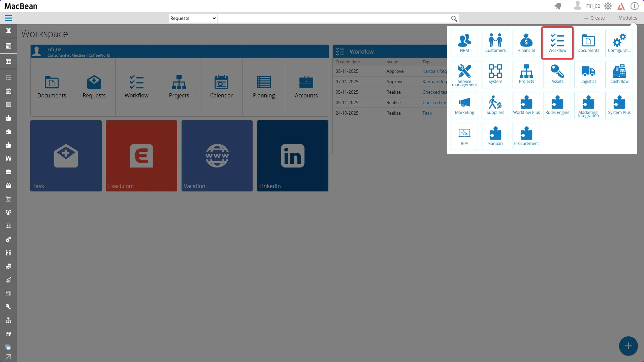Toggle the hamburger menu sidebar
This screenshot has width=644, height=362.
[8, 18]
